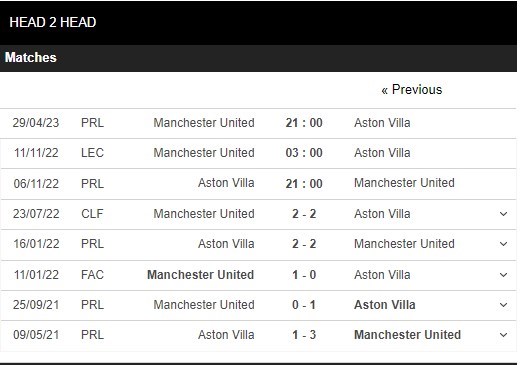Open the 1 - 3 score for 09/05/21
Screen dimensions: 521x365
(304, 335)
